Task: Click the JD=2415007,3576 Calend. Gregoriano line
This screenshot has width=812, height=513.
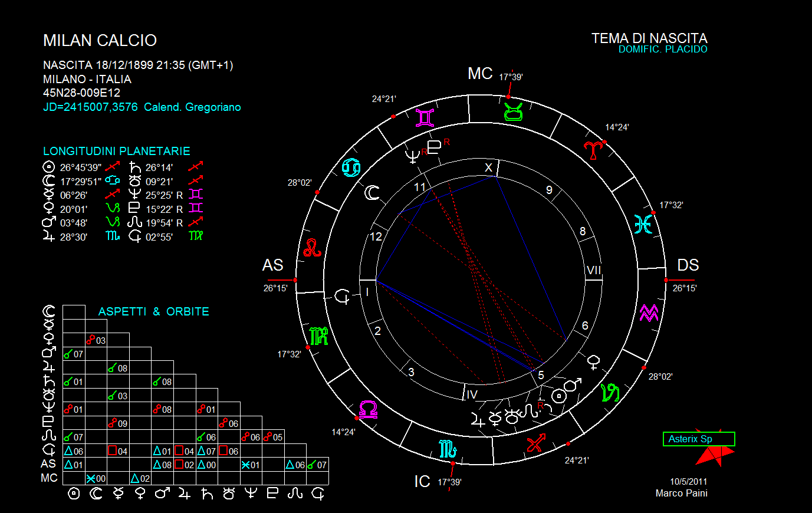Action: click(x=142, y=107)
